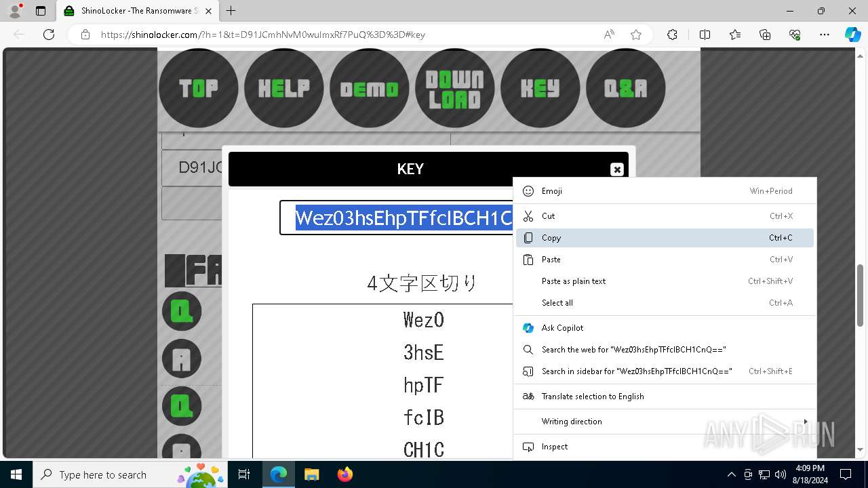This screenshot has height=488, width=868.
Task: Choose Paste as plain text
Action: point(665,281)
